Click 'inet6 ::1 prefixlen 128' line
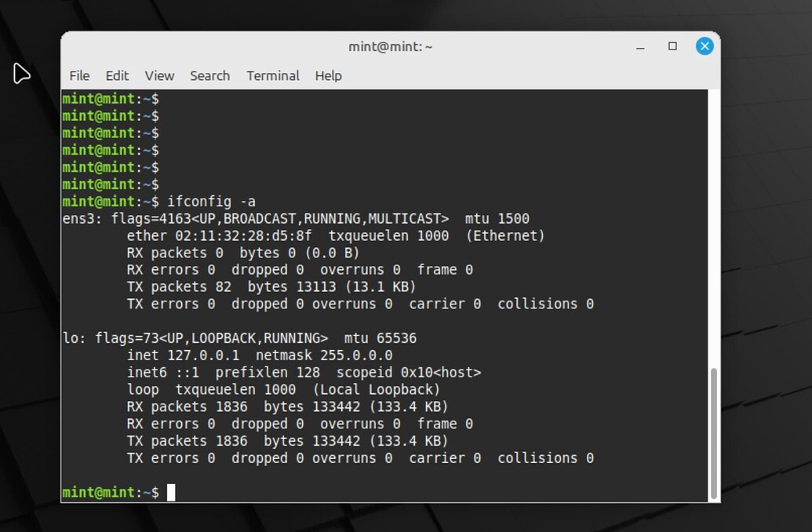Image resolution: width=812 pixels, height=532 pixels. coord(304,373)
